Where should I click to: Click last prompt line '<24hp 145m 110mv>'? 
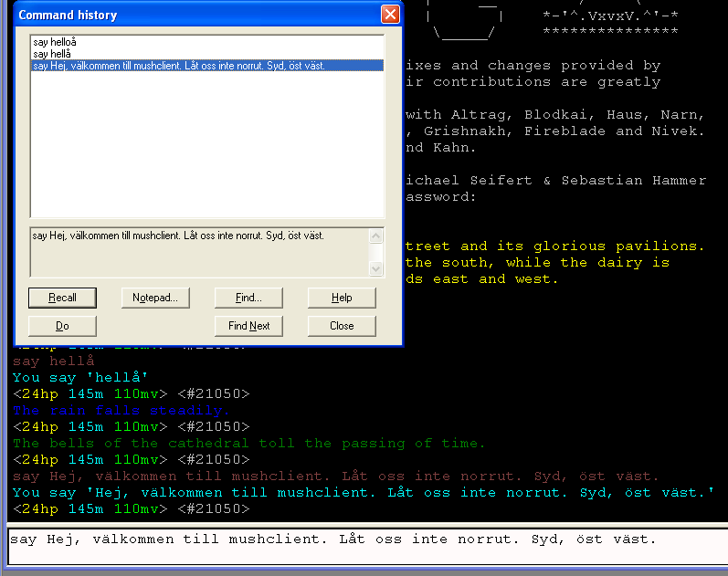coord(131,509)
